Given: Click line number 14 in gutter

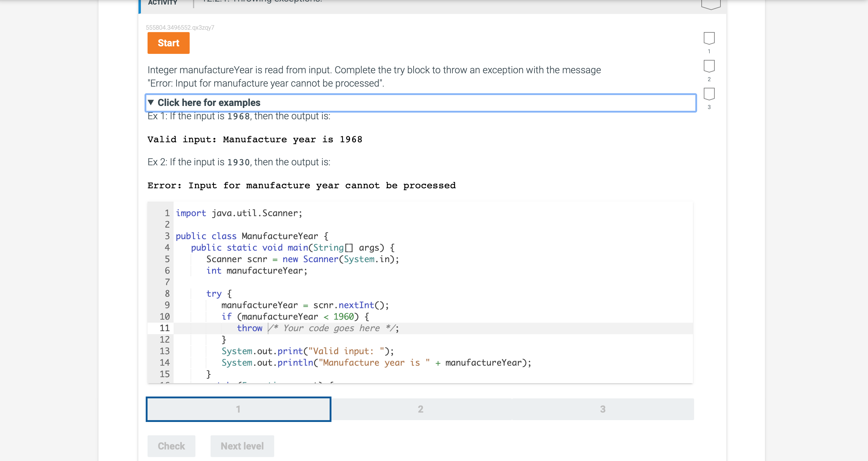Looking at the screenshot, I should click(165, 363).
